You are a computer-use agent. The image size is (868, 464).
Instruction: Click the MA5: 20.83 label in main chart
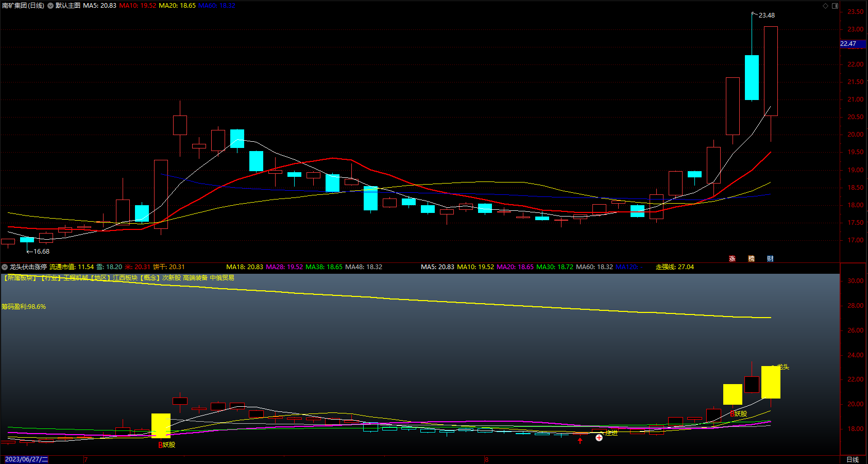(x=99, y=6)
